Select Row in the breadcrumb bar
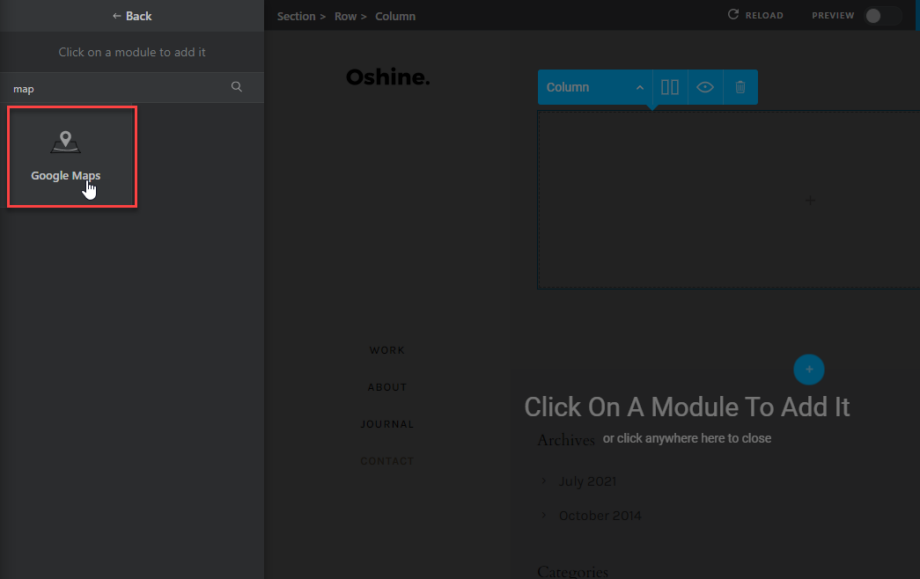This screenshot has width=920, height=579. point(344,15)
